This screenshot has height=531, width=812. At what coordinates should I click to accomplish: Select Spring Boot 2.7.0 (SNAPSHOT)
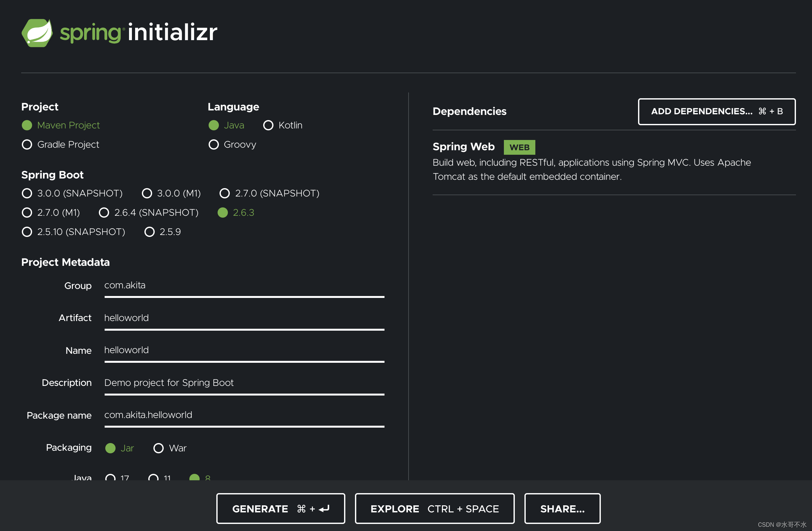[224, 193]
